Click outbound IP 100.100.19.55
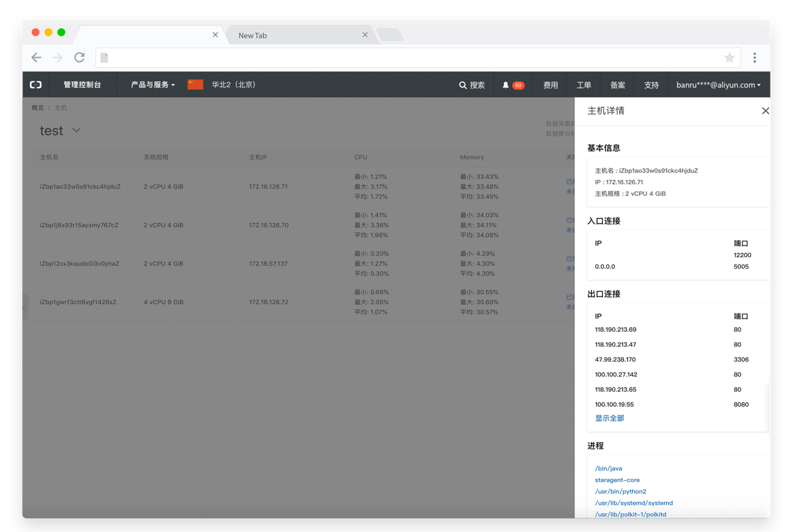 pos(614,404)
